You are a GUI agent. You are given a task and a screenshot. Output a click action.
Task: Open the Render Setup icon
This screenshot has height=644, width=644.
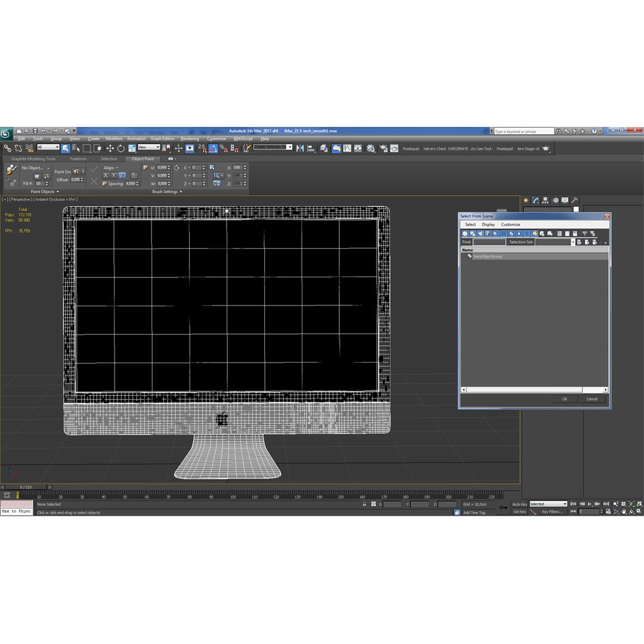tap(383, 148)
